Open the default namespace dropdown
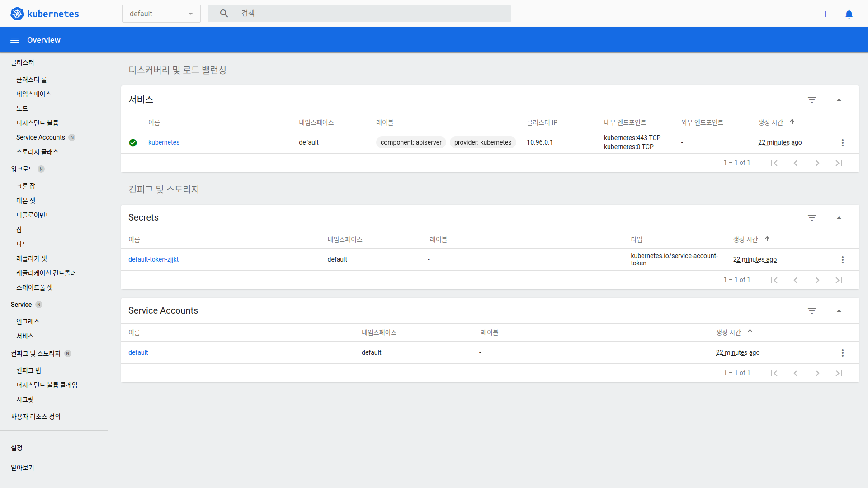Image resolution: width=868 pixels, height=488 pixels. click(x=161, y=14)
